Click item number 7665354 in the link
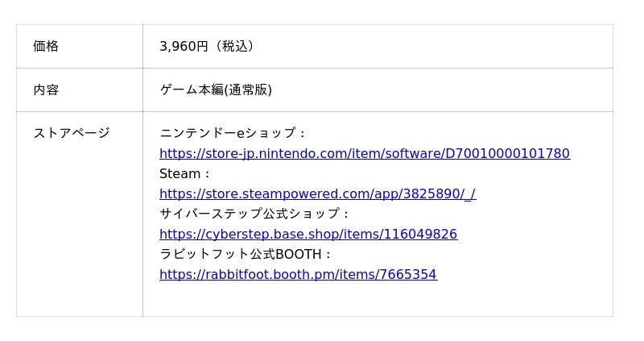644x341 pixels. (x=409, y=274)
